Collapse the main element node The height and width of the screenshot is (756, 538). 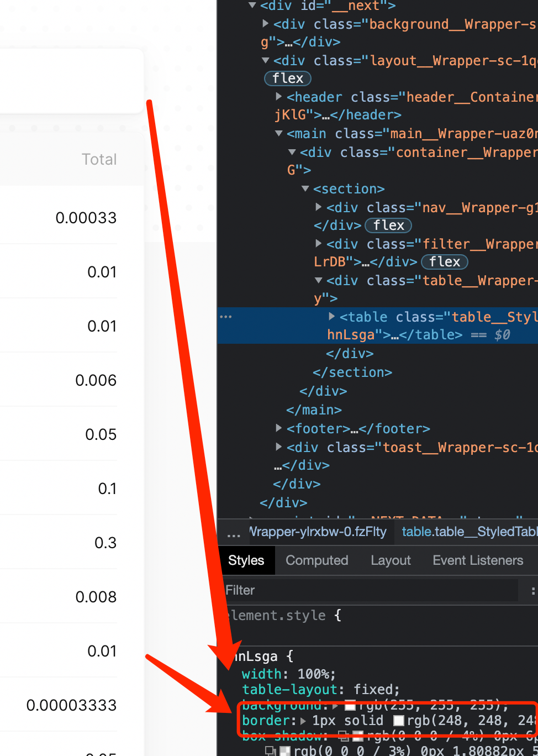(279, 133)
